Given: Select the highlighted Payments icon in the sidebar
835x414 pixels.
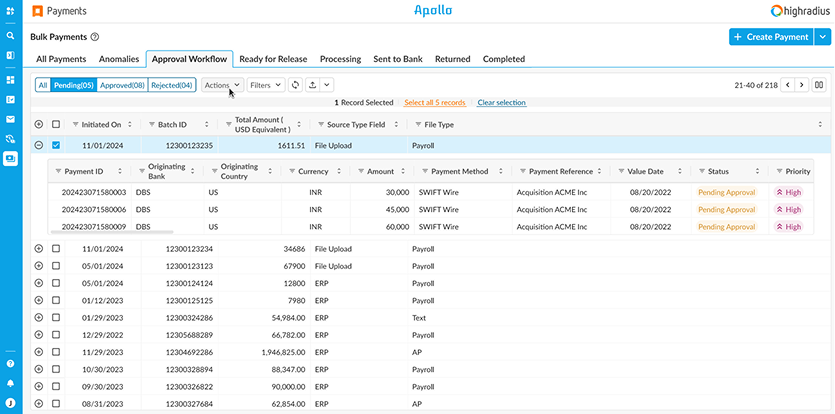Looking at the screenshot, I should tap(10, 158).
